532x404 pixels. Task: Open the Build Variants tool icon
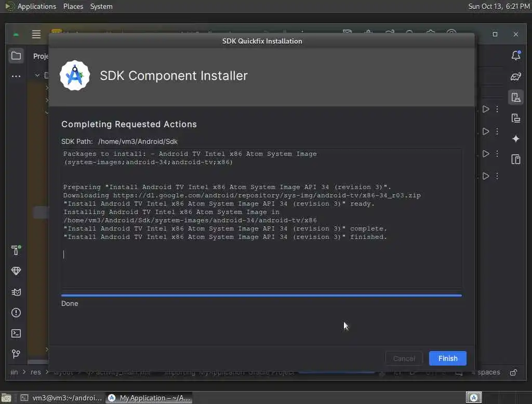16,250
